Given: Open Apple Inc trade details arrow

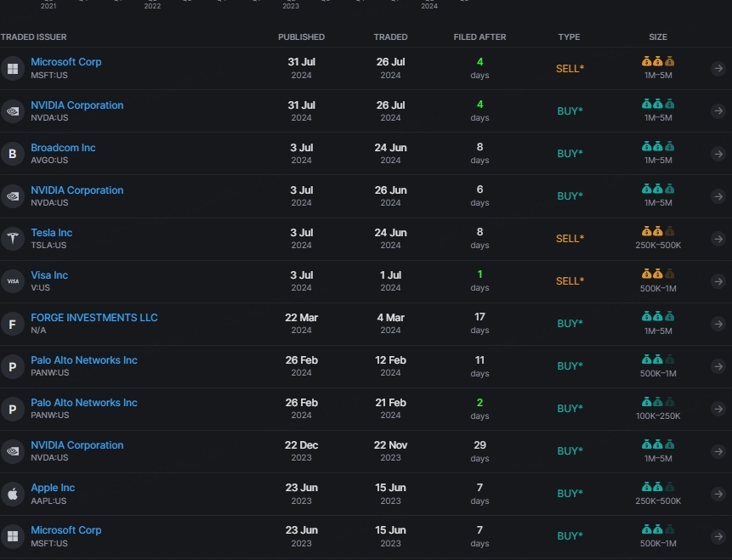Looking at the screenshot, I should point(718,494).
